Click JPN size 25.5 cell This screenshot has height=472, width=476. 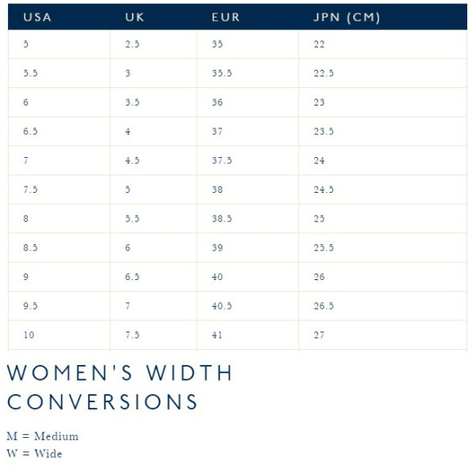pos(382,248)
